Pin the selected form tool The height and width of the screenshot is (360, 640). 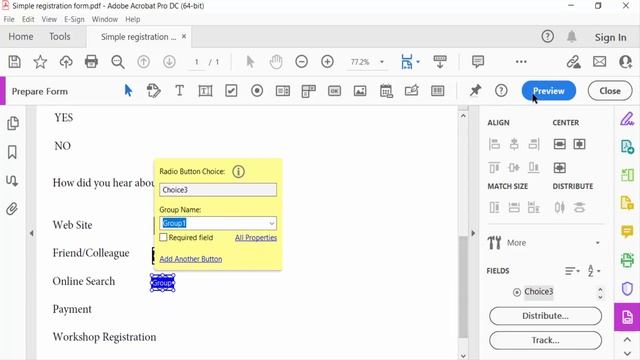[x=475, y=91]
